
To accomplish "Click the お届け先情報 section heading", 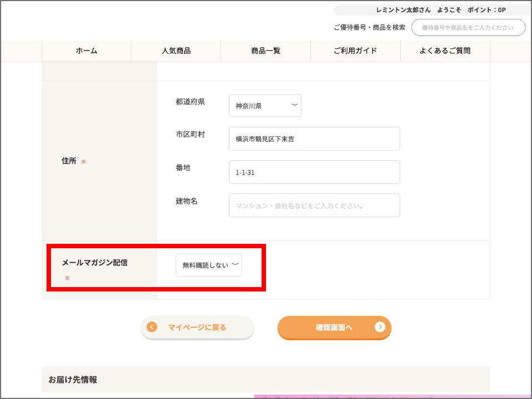I will tap(73, 380).
